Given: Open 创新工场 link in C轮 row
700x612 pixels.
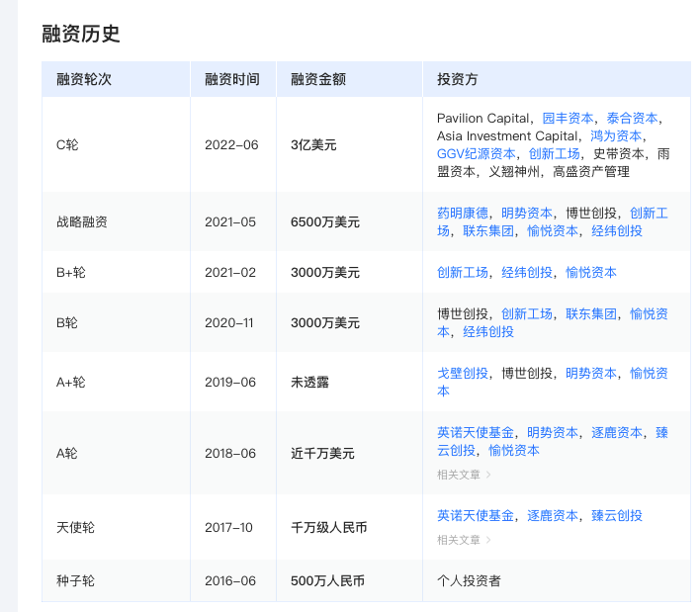Looking at the screenshot, I should tap(554, 153).
